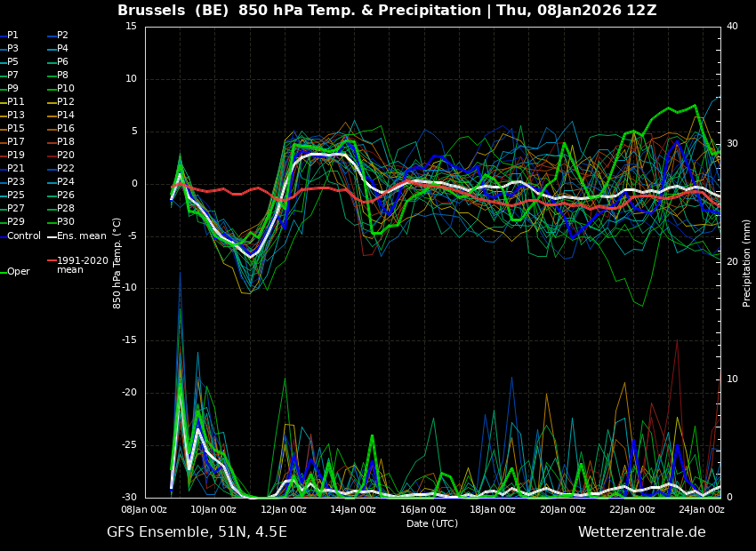Select the P15 legend entry
This screenshot has height=551, width=756.
point(16,129)
